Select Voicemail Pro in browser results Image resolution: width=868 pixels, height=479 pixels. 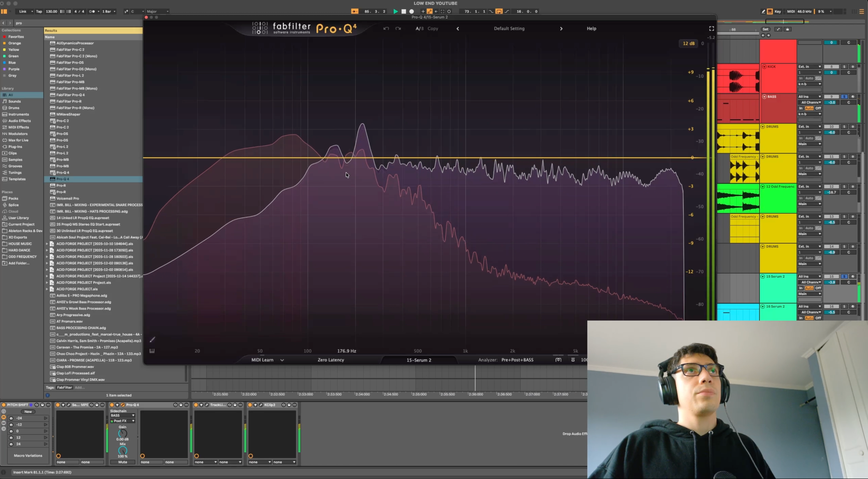pyautogui.click(x=94, y=198)
